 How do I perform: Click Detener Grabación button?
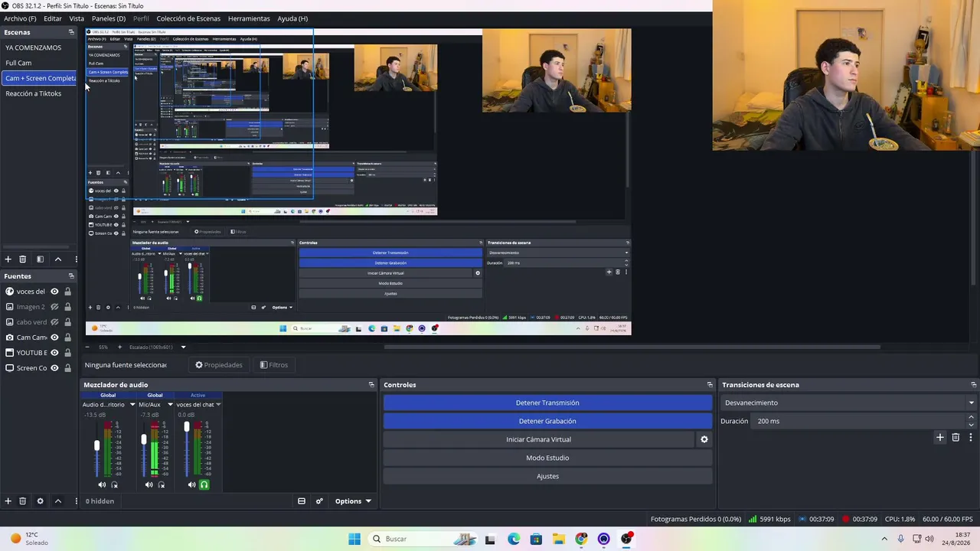(547, 421)
